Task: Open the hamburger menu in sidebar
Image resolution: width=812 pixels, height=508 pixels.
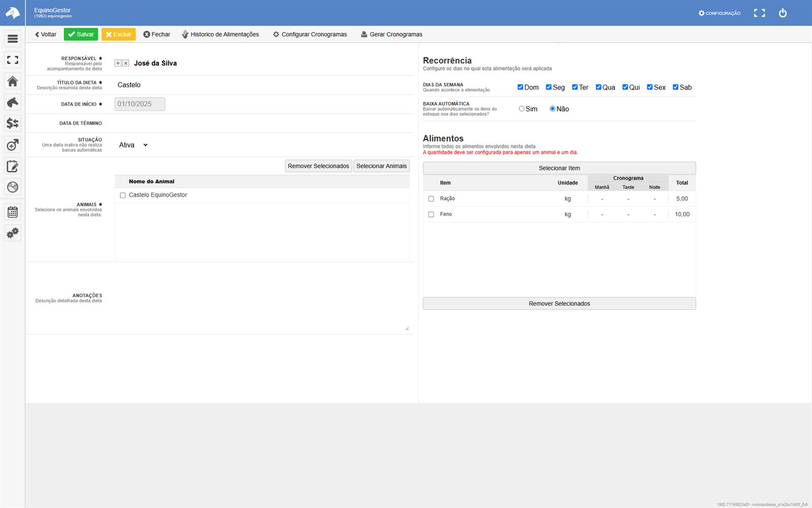Action: coord(13,39)
